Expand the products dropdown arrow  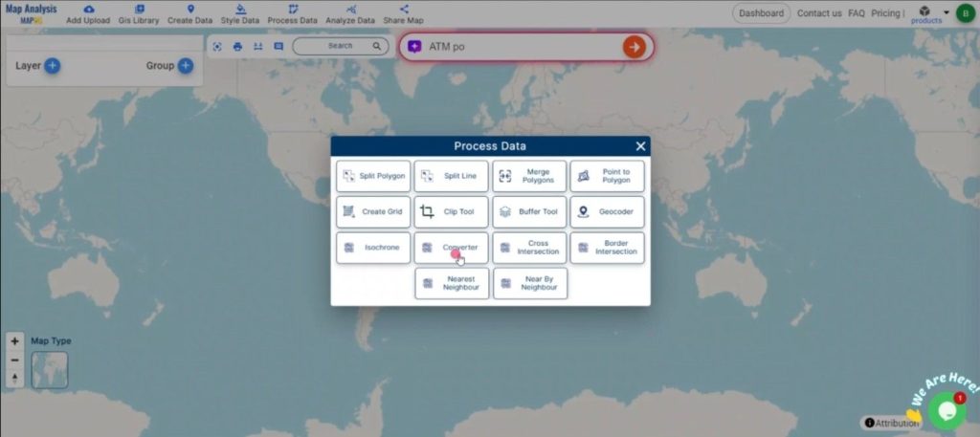point(947,12)
